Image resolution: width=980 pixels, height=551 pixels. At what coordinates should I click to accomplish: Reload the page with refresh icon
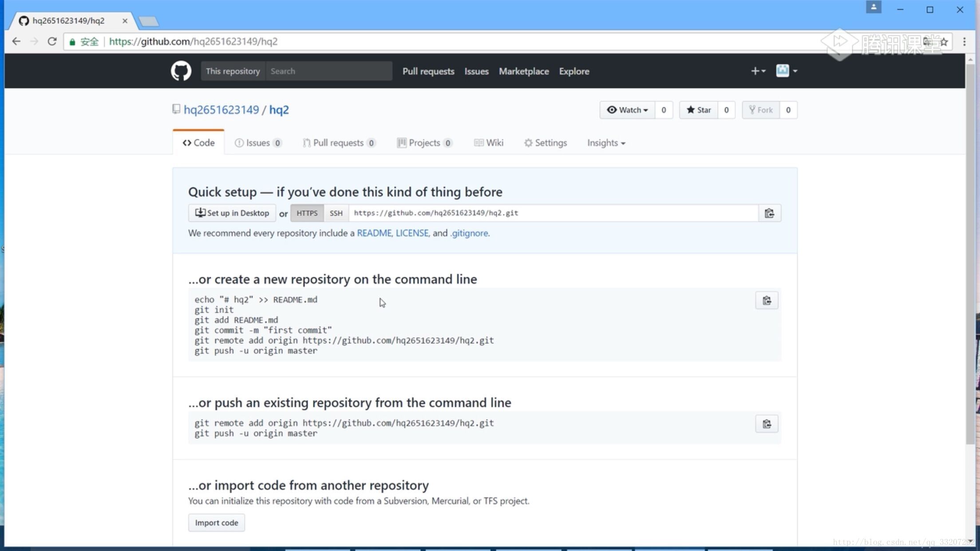point(52,41)
